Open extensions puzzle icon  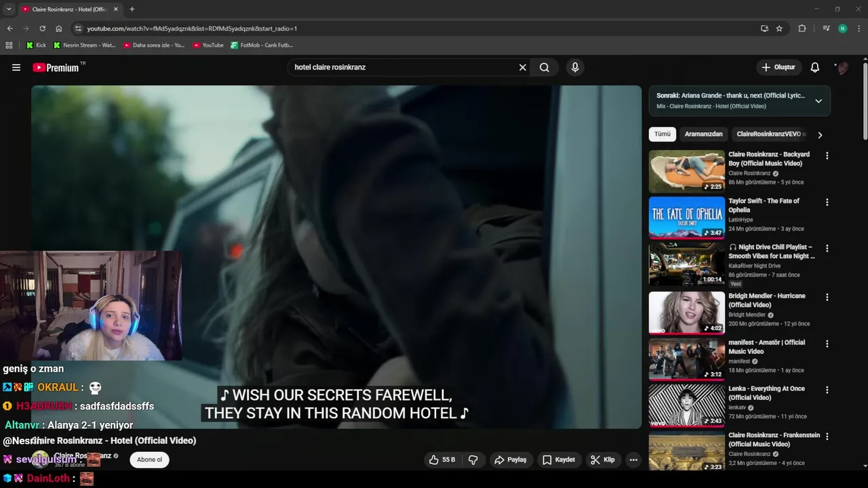click(802, 28)
